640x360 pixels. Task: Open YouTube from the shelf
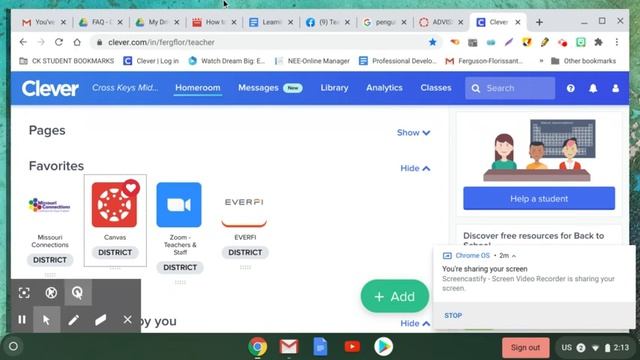(352, 347)
